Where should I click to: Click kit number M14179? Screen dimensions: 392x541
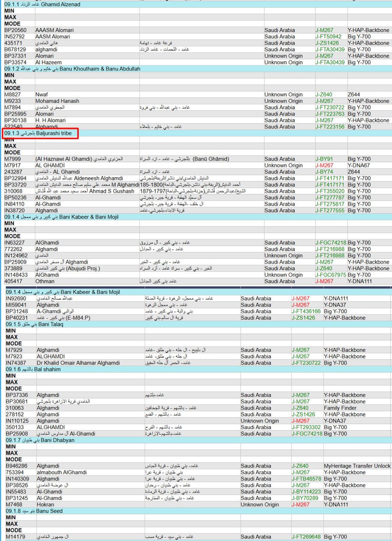coord(14,537)
